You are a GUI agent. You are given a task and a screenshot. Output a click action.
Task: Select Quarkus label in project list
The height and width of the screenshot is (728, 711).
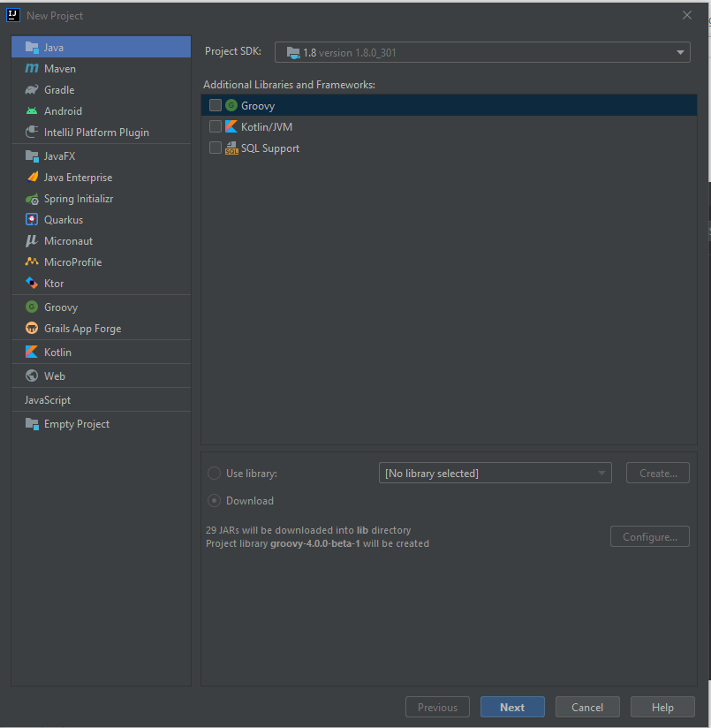pos(64,220)
